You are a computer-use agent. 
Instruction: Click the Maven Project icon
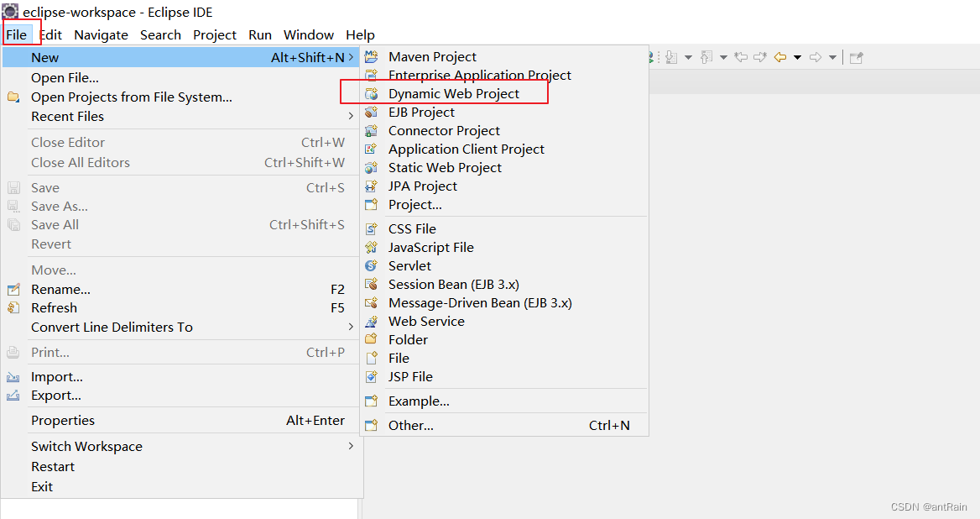[372, 57]
